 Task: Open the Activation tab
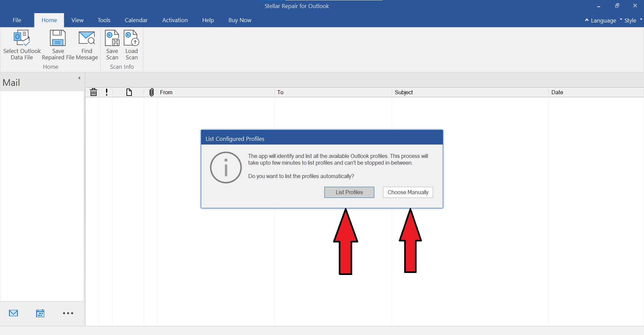[x=175, y=20]
